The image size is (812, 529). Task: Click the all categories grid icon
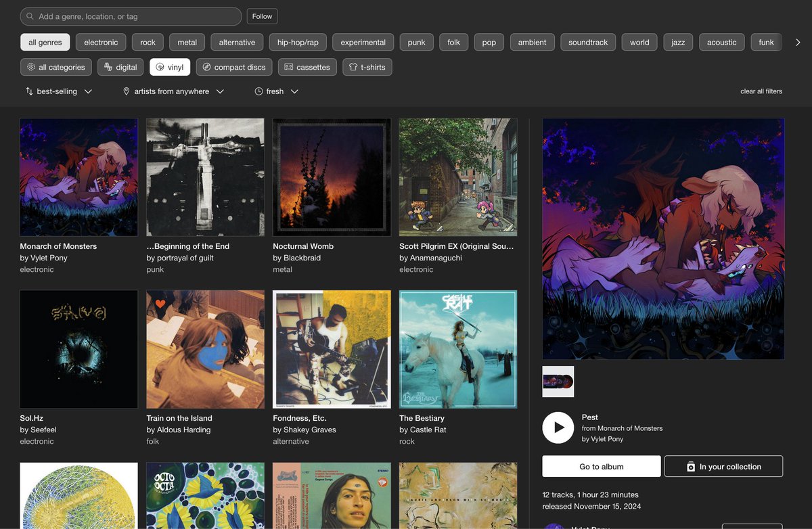pos(30,67)
